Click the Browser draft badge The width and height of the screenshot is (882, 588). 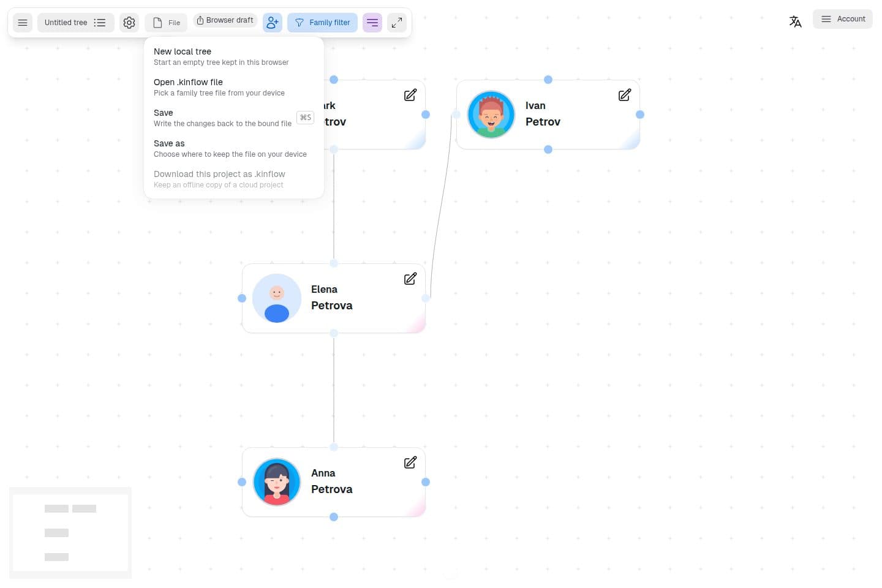(225, 20)
